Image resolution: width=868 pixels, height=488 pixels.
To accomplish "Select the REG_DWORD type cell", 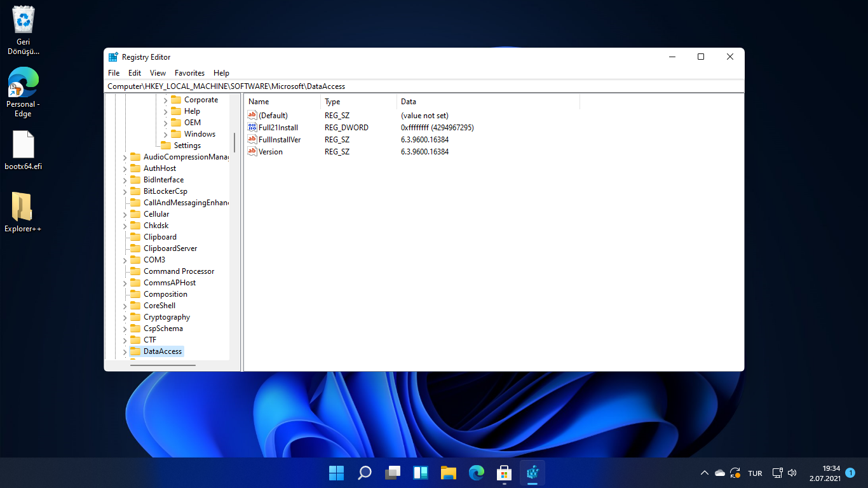I will pos(346,128).
